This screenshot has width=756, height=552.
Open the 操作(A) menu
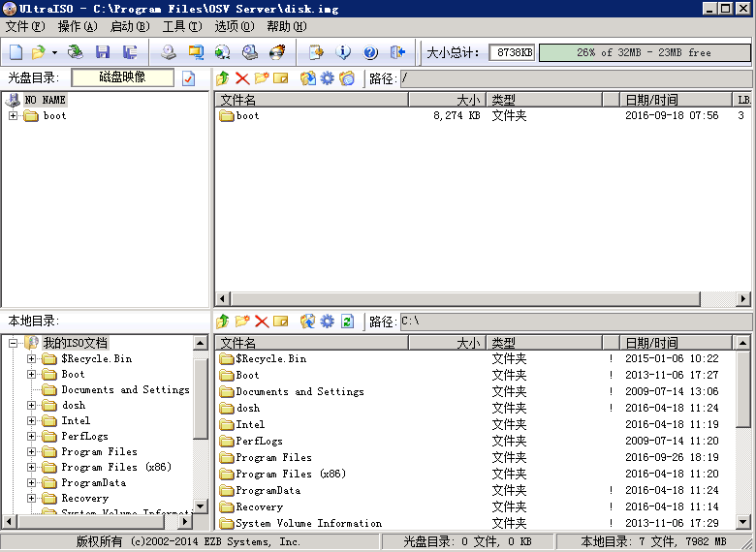click(x=78, y=26)
